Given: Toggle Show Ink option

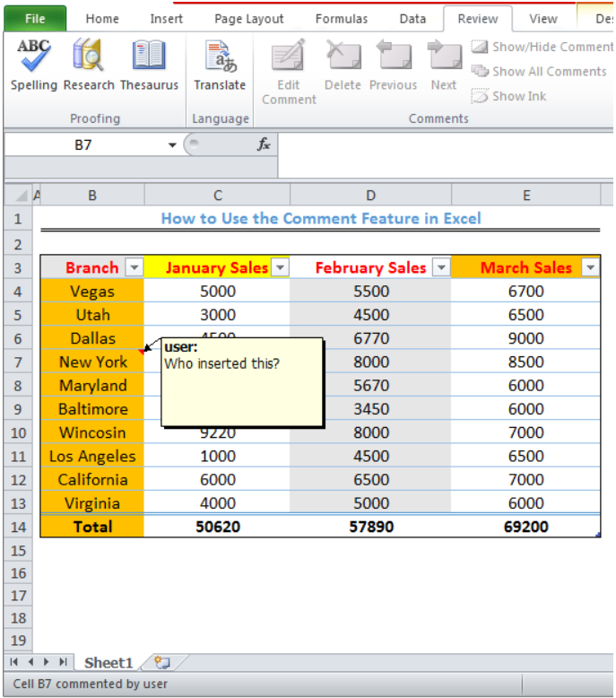Looking at the screenshot, I should (x=508, y=96).
